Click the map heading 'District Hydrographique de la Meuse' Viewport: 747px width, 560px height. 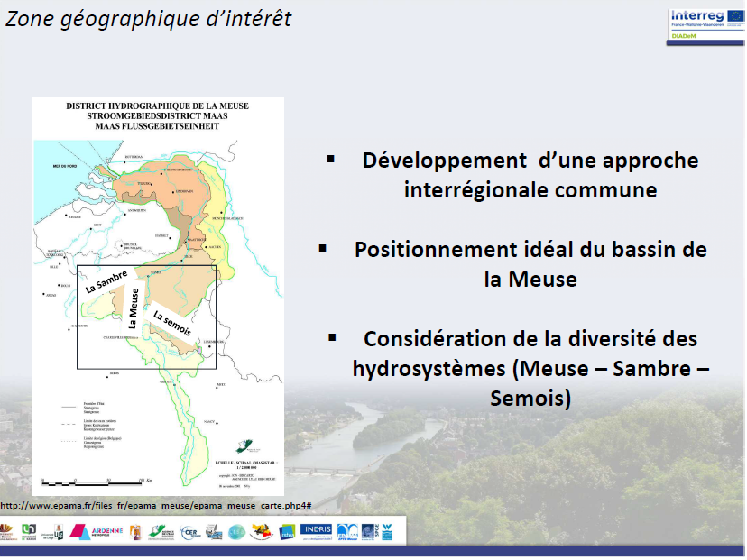[158, 106]
